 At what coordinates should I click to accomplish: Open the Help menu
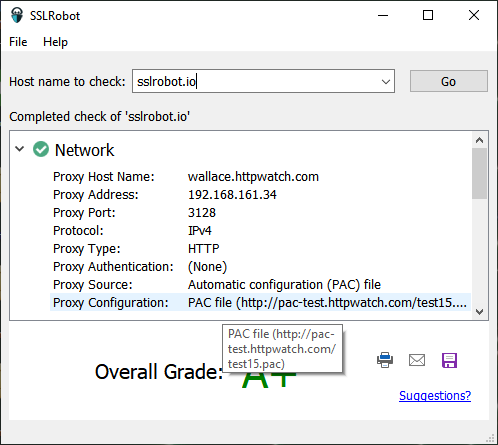tap(55, 42)
